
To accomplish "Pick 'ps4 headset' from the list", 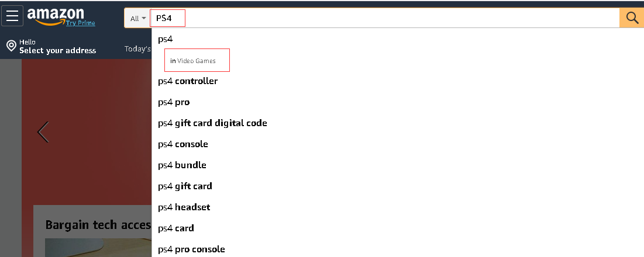I will (184, 207).
